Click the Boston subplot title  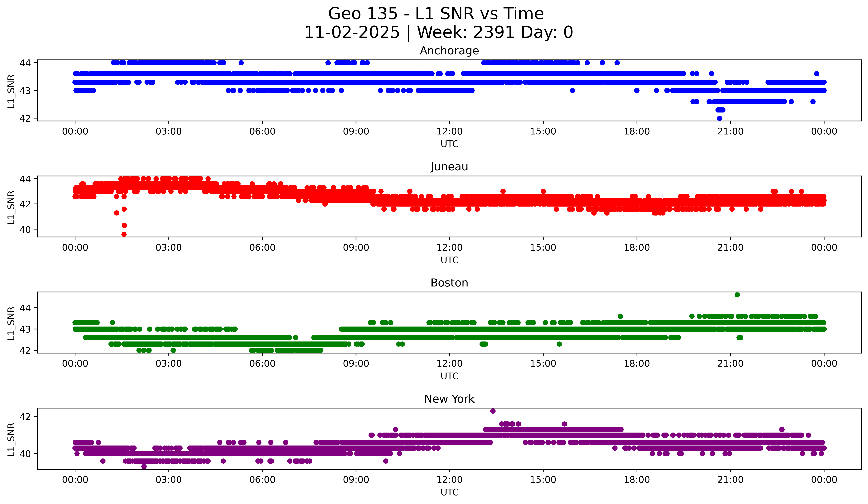(x=449, y=283)
